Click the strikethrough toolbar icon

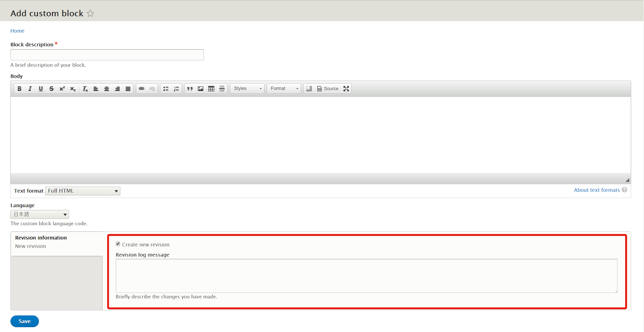52,89
